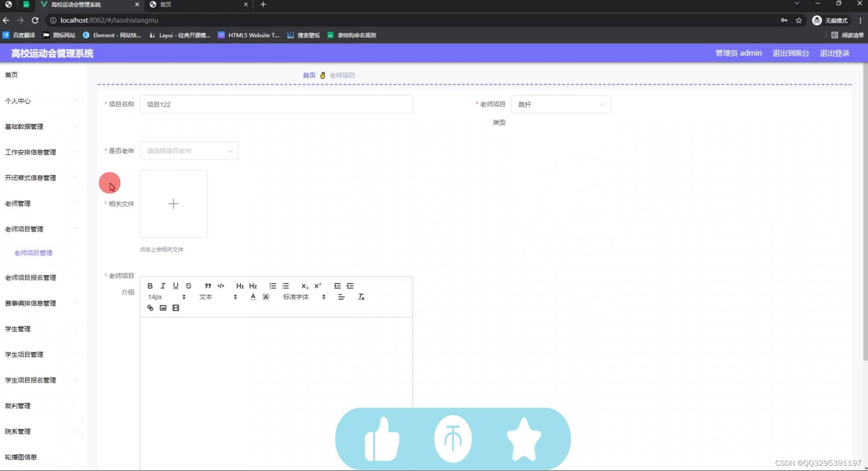Open the 老师项目类型 dropdown showing 跳杆
The width and height of the screenshot is (868, 471).
[x=560, y=104]
